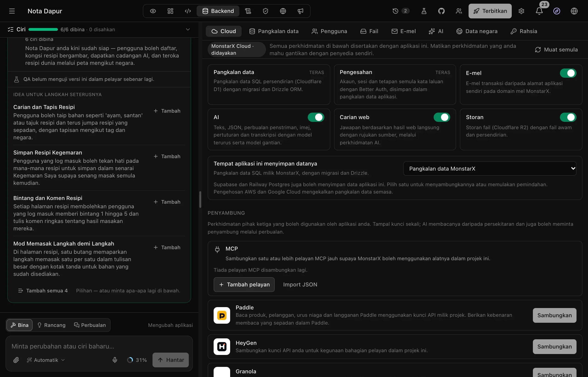The image size is (588, 377).
Task: Turn off the AI service toggle
Action: (x=316, y=117)
